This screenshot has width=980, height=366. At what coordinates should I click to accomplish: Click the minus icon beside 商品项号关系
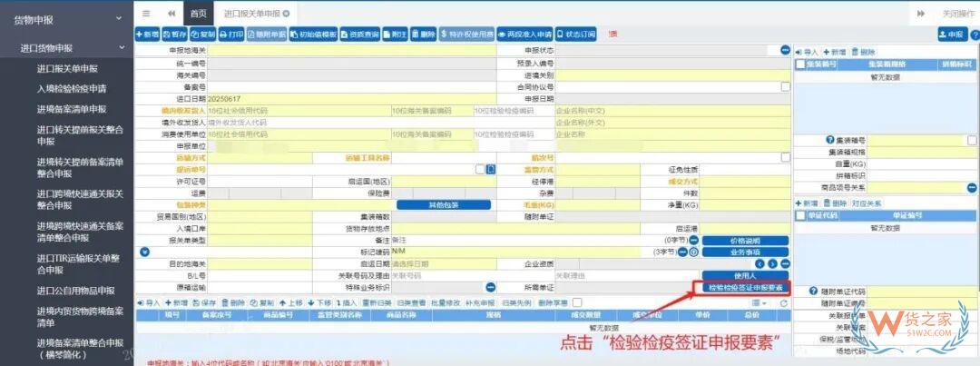[x=971, y=187]
